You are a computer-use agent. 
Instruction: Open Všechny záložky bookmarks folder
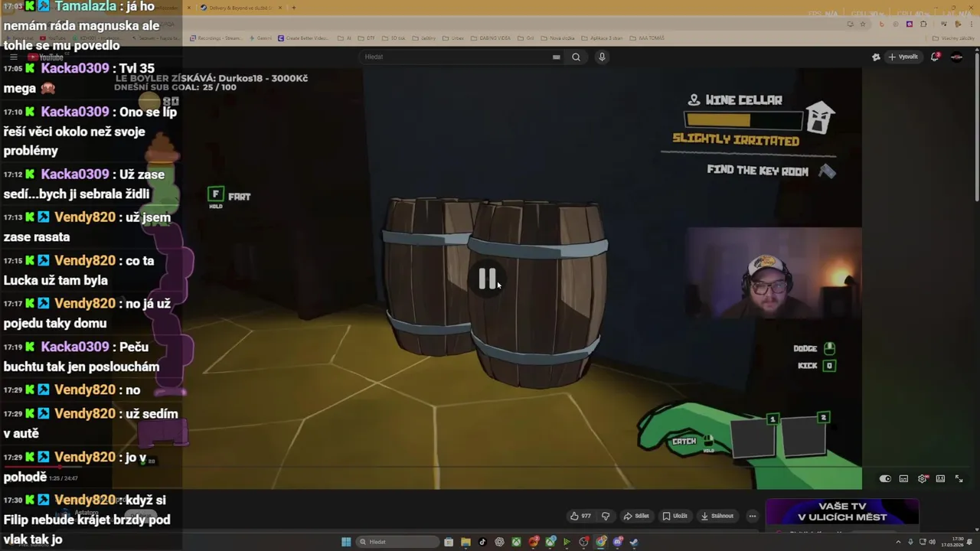tap(953, 38)
